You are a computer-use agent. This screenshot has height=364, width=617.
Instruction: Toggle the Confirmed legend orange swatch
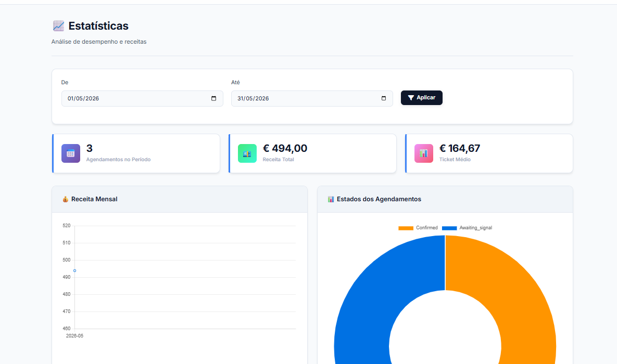406,228
